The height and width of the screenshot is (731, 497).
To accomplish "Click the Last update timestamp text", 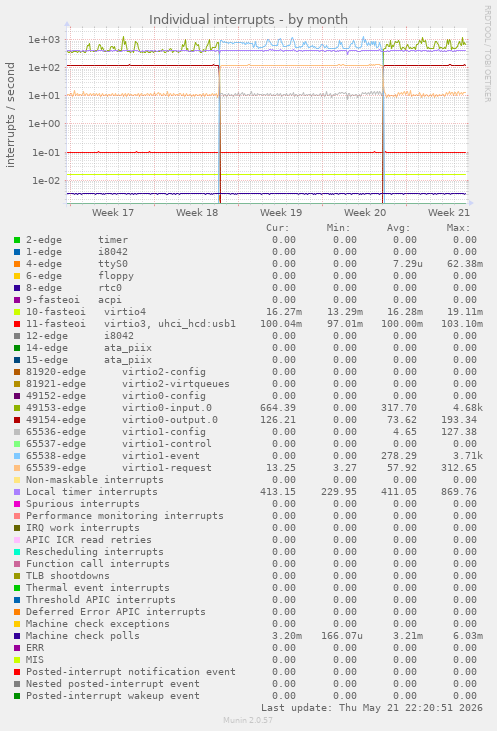I will pyautogui.click(x=372, y=708).
